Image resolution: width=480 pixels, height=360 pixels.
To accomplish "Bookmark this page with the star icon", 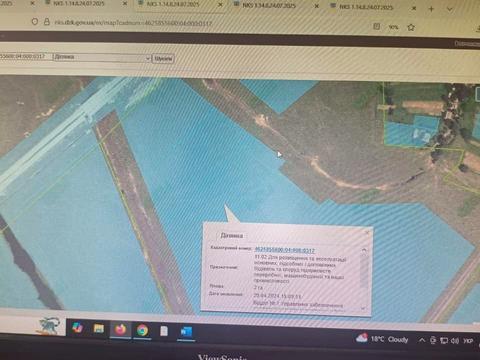I will 411,27.
